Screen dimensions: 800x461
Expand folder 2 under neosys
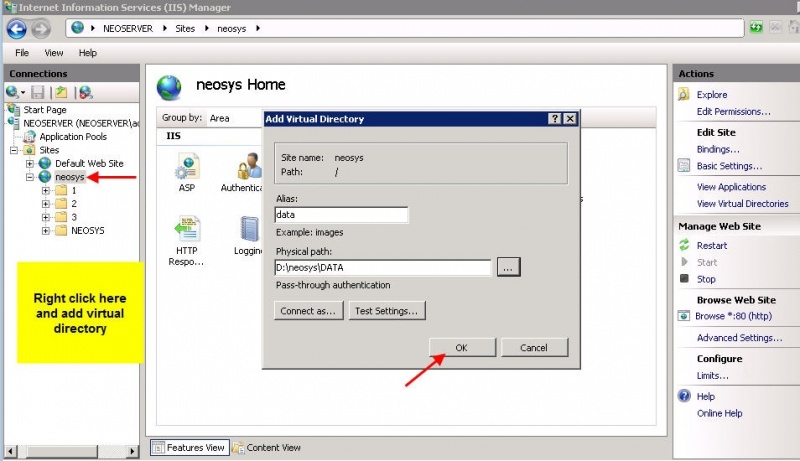pyautogui.click(x=46, y=203)
